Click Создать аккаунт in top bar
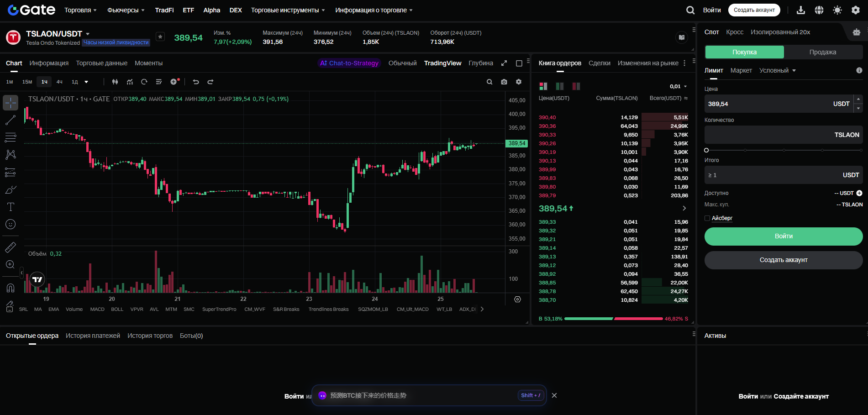868x415 pixels. (x=754, y=10)
